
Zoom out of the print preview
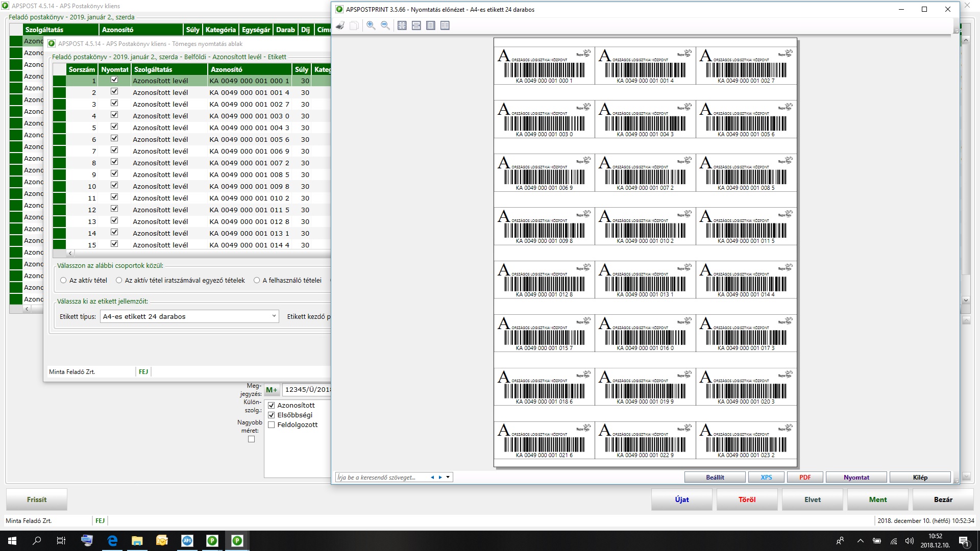385,26
